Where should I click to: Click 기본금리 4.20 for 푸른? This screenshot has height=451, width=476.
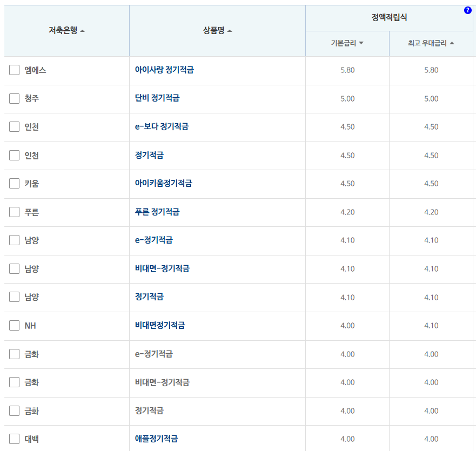[x=347, y=212]
